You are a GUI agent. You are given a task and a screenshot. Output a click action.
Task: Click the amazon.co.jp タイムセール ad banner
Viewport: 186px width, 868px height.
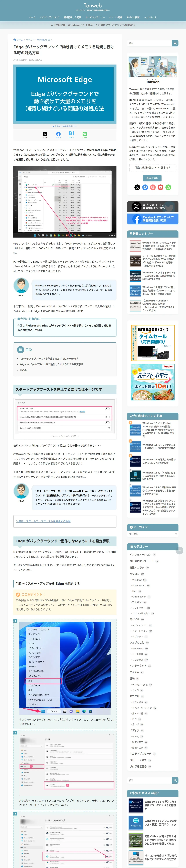coord(153,343)
